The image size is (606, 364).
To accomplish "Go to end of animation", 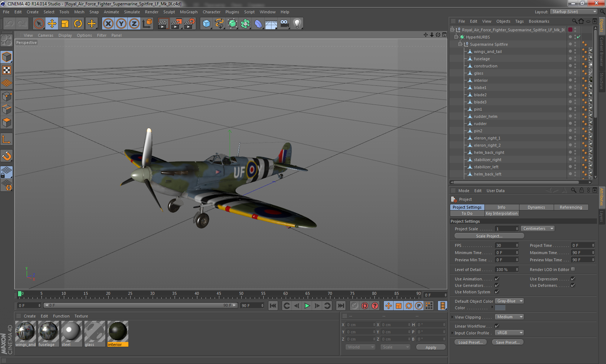I will 341,306.
